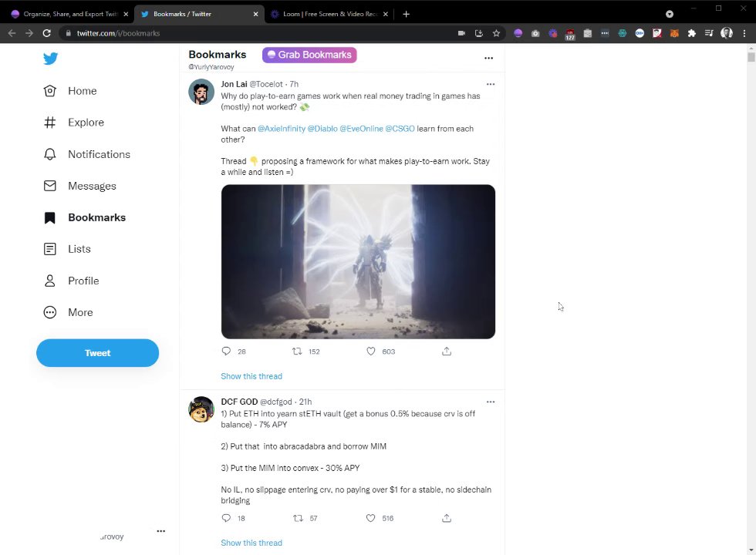Open the @AxieInfinity mention link
This screenshot has height=555, width=756.
point(282,129)
